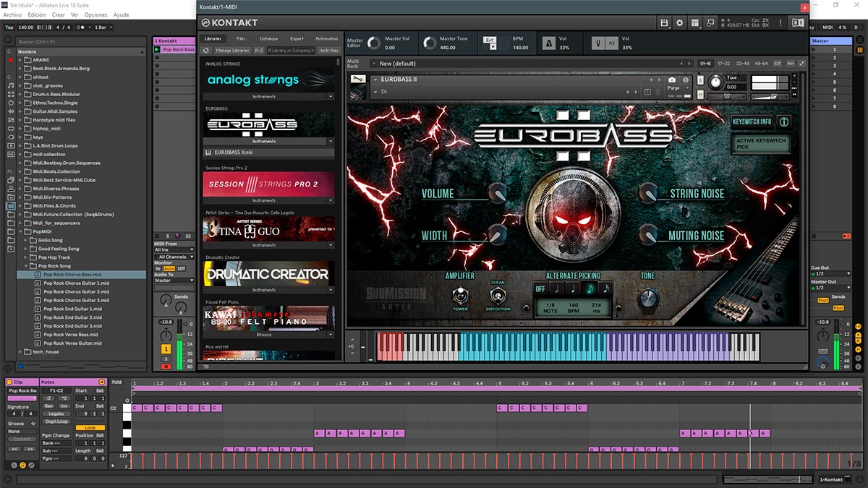Click the VOLUME knob in EUROBASS
Viewport: 868px width, 488px height.
click(x=497, y=193)
